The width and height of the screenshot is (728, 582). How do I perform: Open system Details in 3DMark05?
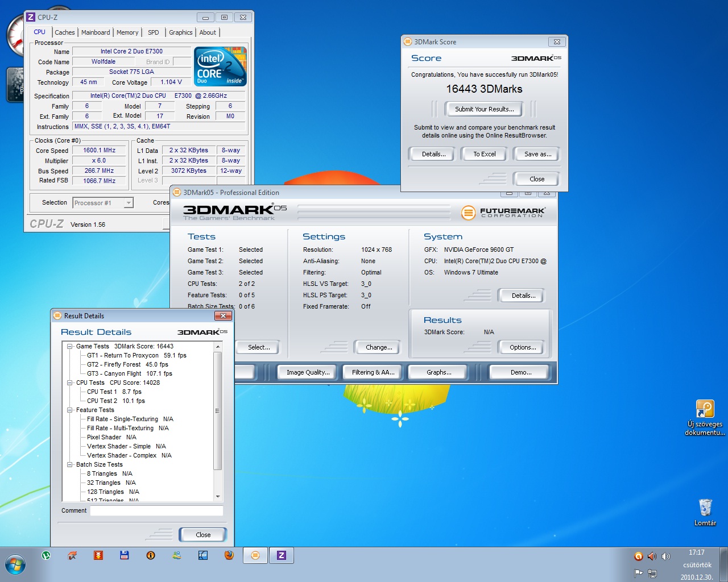point(521,296)
